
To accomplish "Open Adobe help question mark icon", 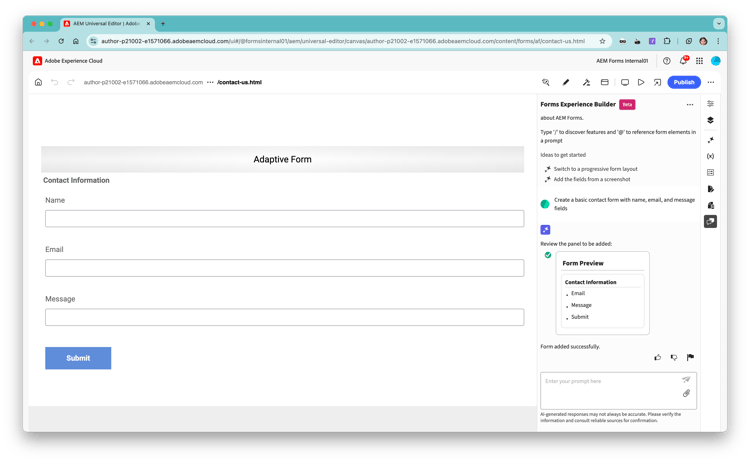I will pos(667,61).
